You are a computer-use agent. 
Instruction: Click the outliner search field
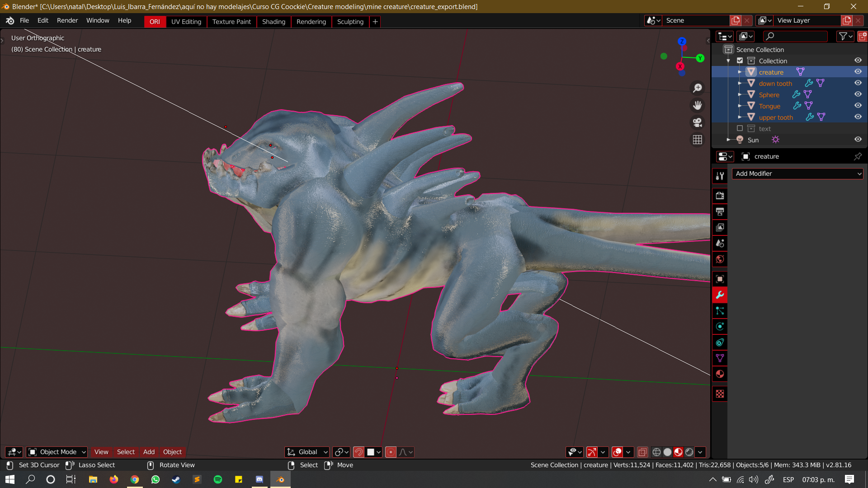pos(796,36)
